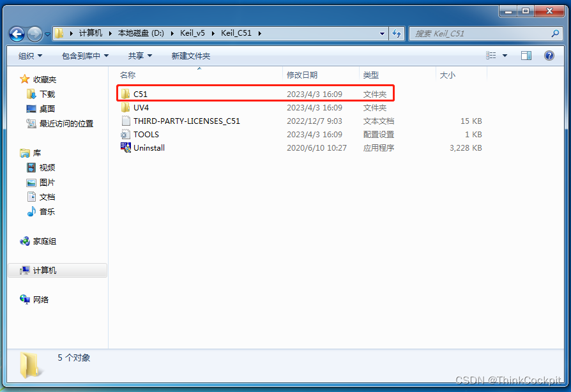
Task: Click the 家庭组 icon
Action: click(25, 241)
